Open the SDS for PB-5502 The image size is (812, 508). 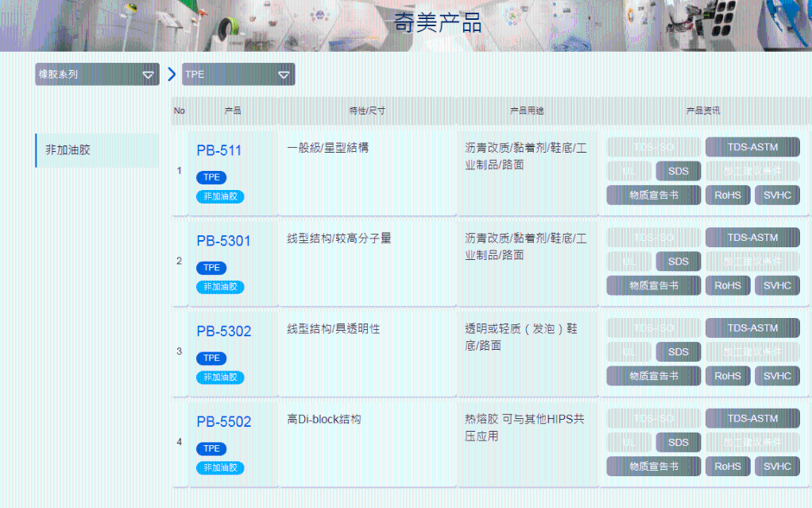(679, 443)
